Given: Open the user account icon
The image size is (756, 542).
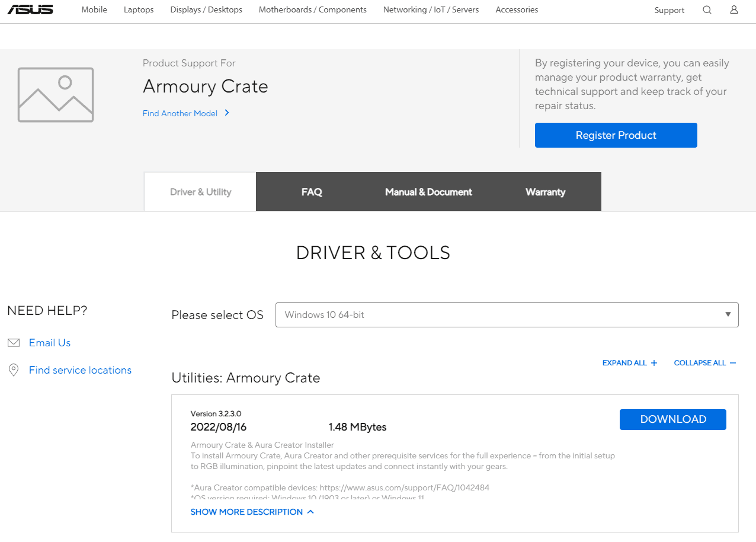Looking at the screenshot, I should pos(734,10).
